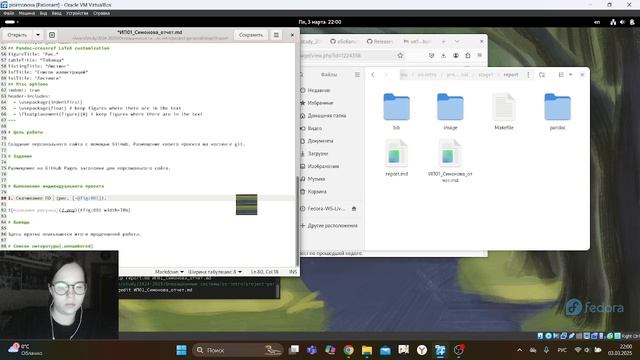
Task: Open the Firefox extensions icon
Action: (468, 56)
